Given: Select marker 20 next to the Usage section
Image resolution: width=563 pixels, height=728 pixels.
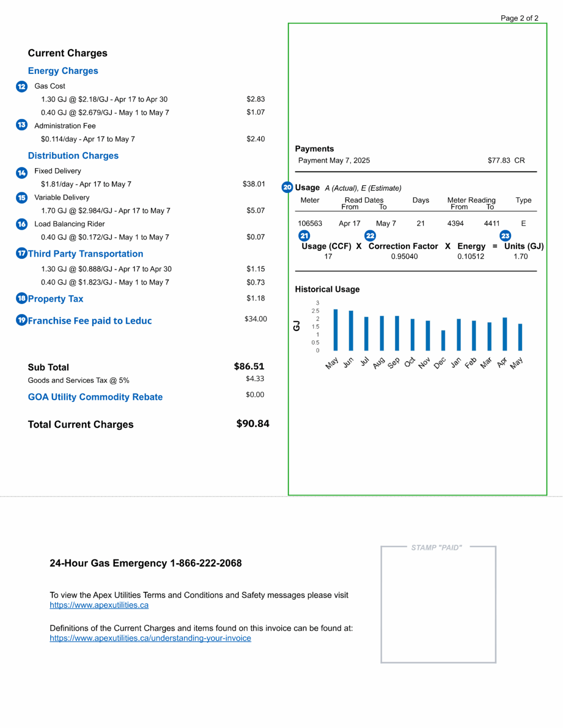Looking at the screenshot, I should pos(286,187).
